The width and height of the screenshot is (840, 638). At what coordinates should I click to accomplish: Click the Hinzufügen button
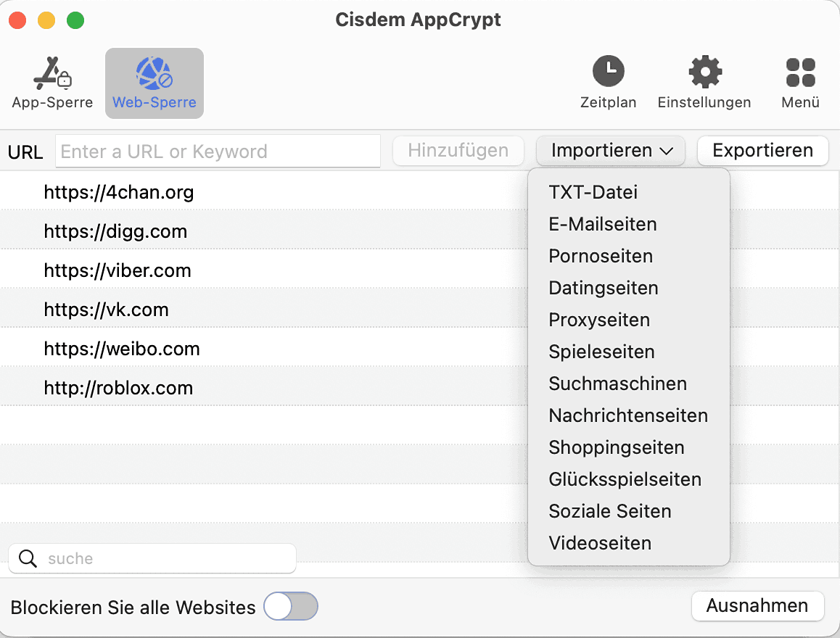tap(458, 150)
